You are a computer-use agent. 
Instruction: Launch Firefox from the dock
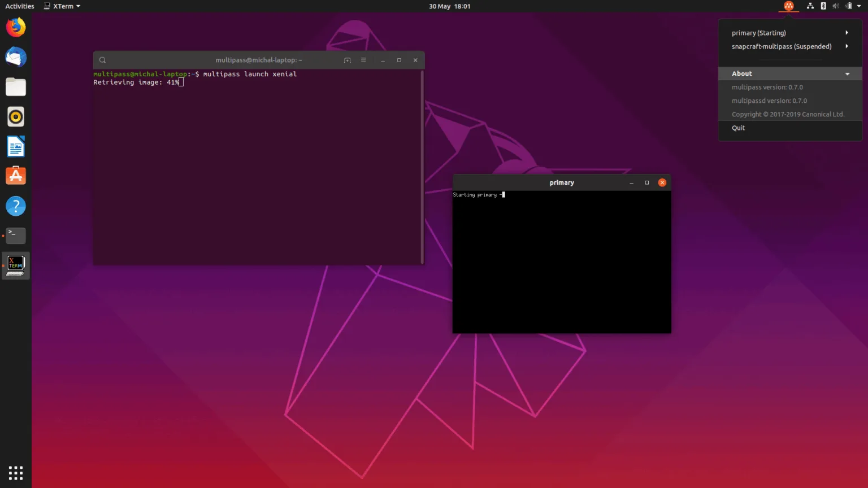point(15,27)
